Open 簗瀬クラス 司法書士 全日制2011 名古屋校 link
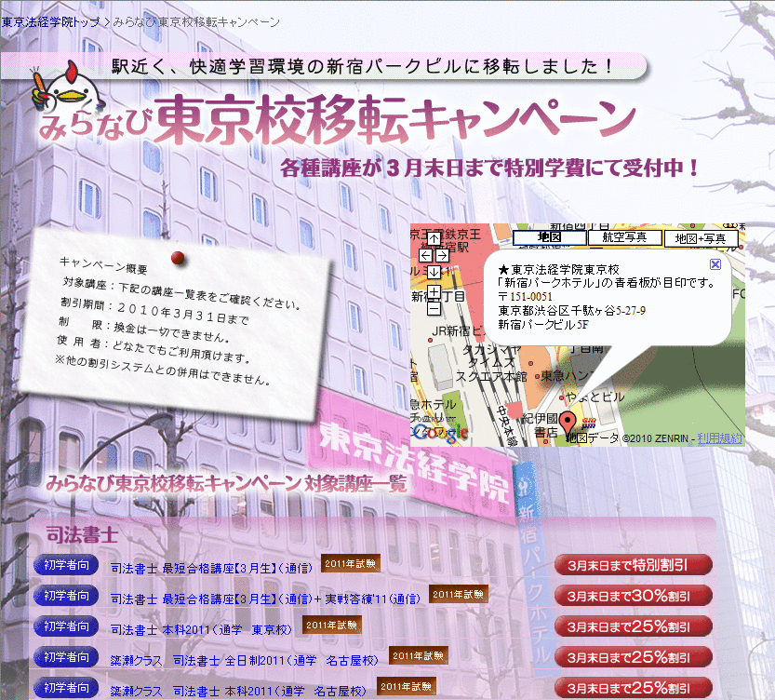Screen dimensions: 775x700 coord(244,661)
